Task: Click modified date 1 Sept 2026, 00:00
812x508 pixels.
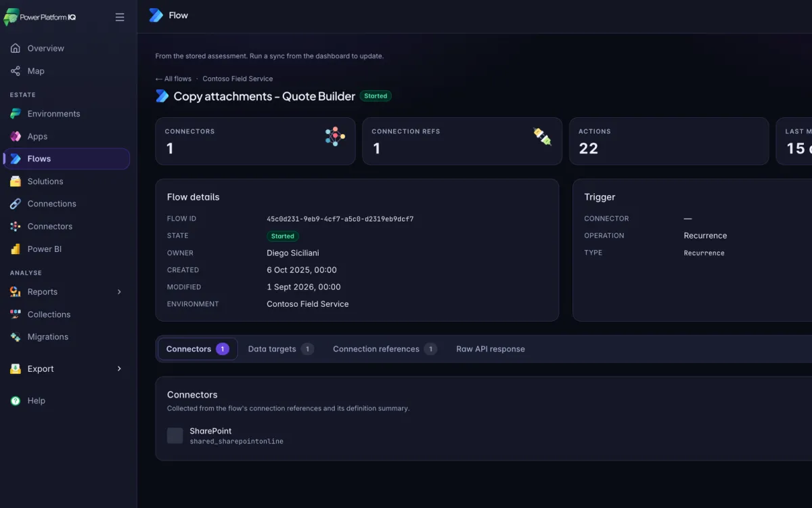Action: [x=304, y=287]
